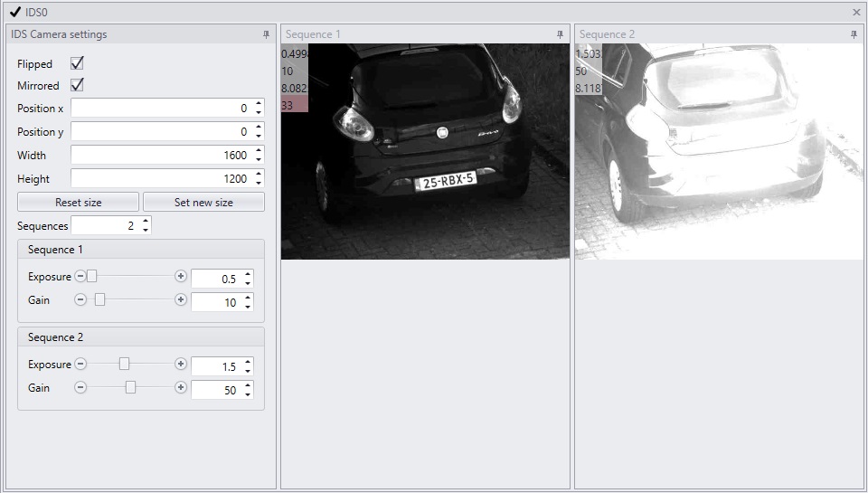The height and width of the screenshot is (493, 868).
Task: Decrement the Position x value
Action: tap(259, 112)
